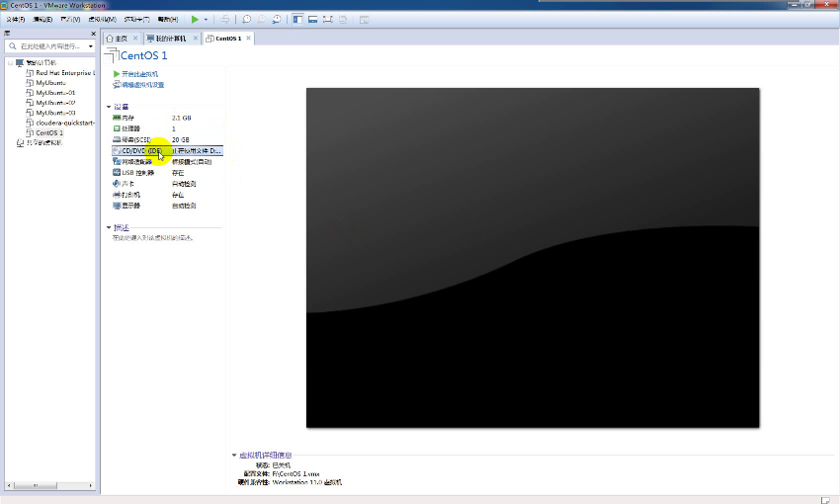
Task: Click the 显示器 display device icon
Action: point(117,206)
